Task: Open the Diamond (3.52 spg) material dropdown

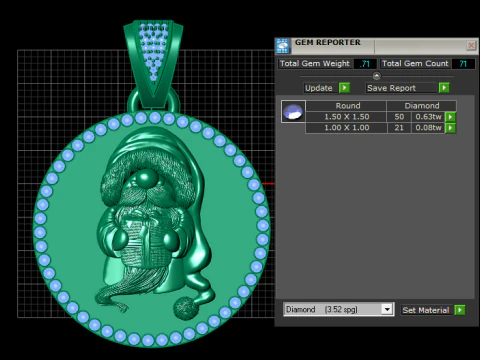Action: pos(338,309)
